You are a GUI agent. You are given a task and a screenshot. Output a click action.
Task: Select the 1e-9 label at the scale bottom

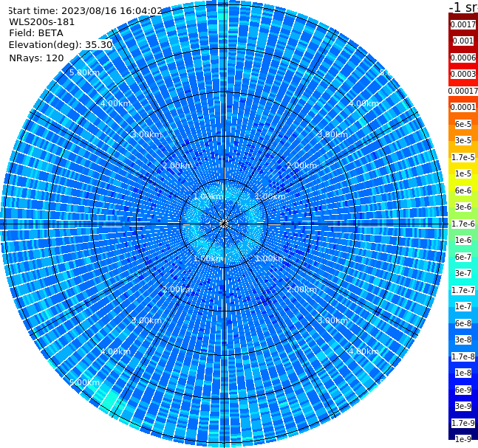click(x=463, y=439)
